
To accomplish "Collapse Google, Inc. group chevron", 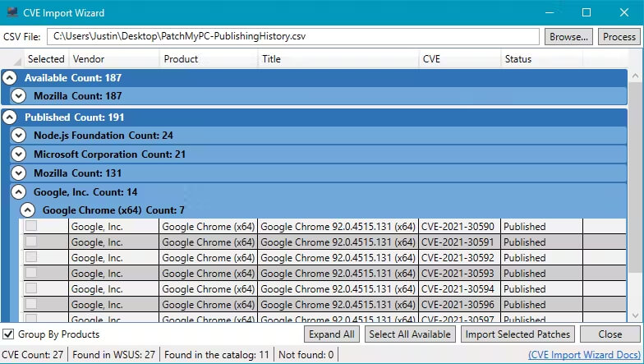I will coord(18,192).
